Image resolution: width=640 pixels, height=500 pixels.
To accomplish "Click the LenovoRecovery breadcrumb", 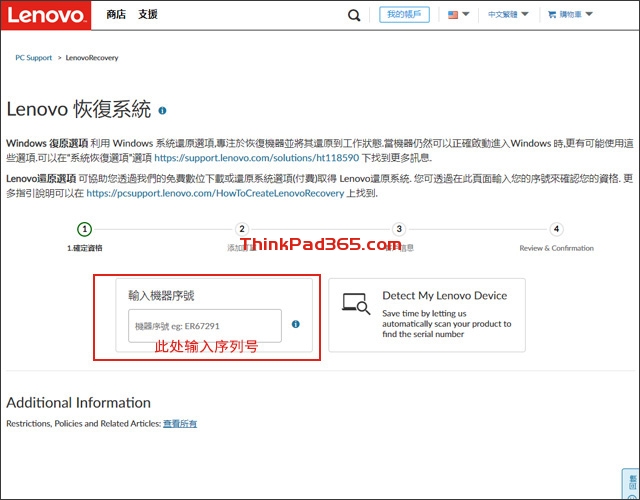I will (x=92, y=58).
